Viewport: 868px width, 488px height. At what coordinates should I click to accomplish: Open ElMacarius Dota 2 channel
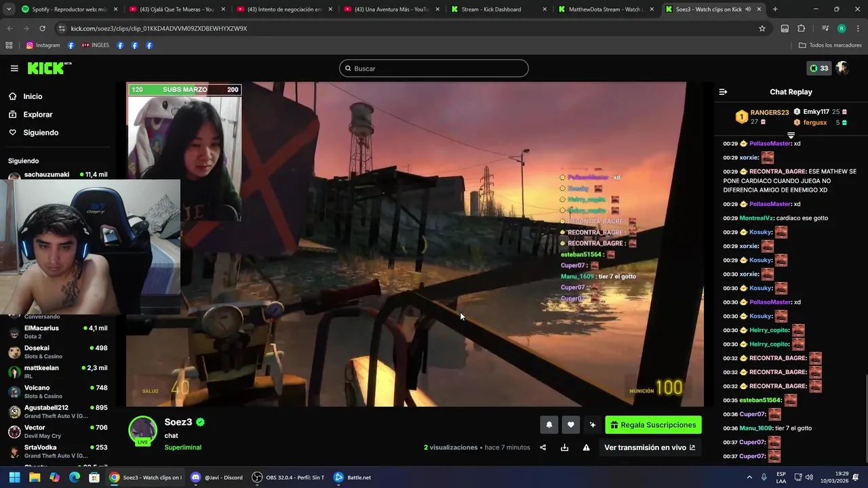tap(58, 332)
